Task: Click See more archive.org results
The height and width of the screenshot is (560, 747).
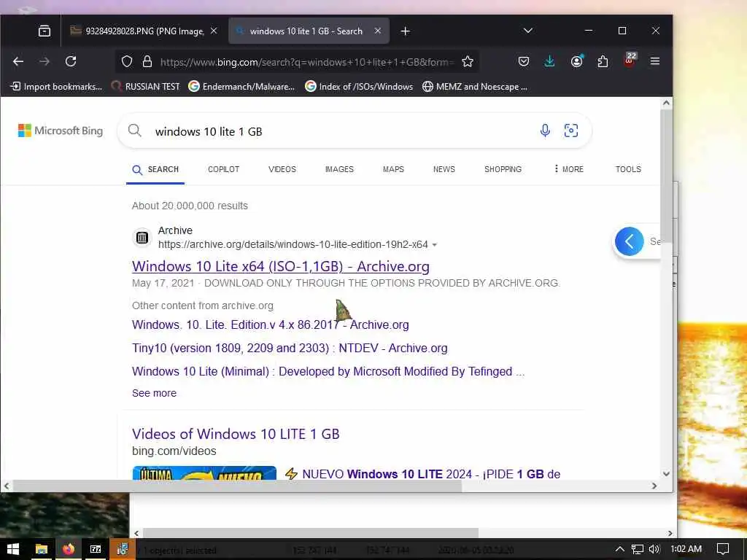Action: tap(154, 393)
